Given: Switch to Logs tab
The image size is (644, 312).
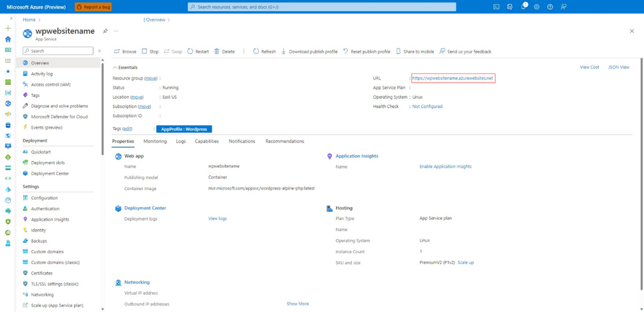Looking at the screenshot, I should pos(181,141).
